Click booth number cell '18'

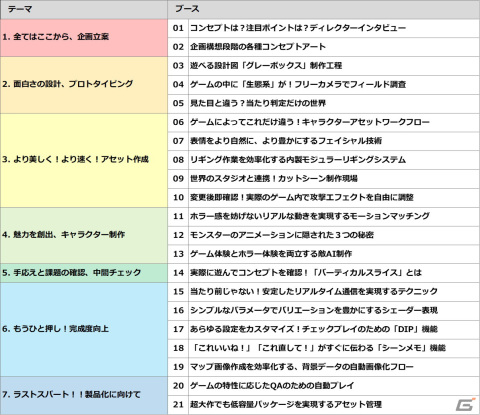coord(178,348)
